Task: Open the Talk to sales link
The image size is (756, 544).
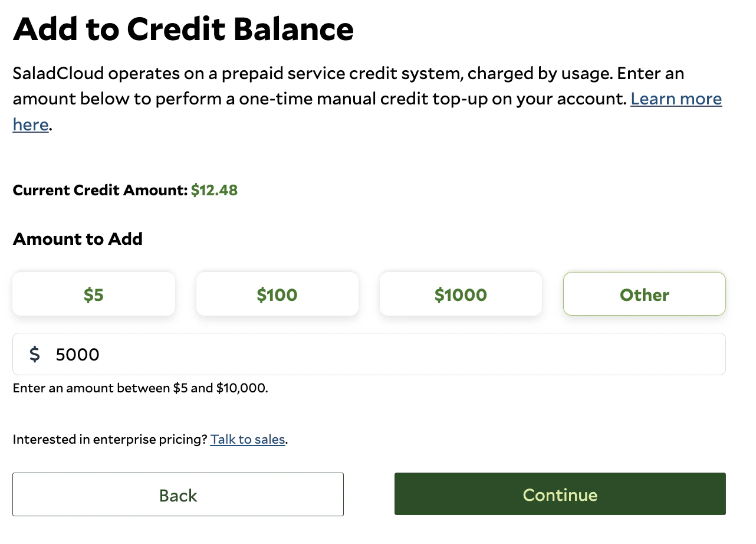Action: point(248,440)
